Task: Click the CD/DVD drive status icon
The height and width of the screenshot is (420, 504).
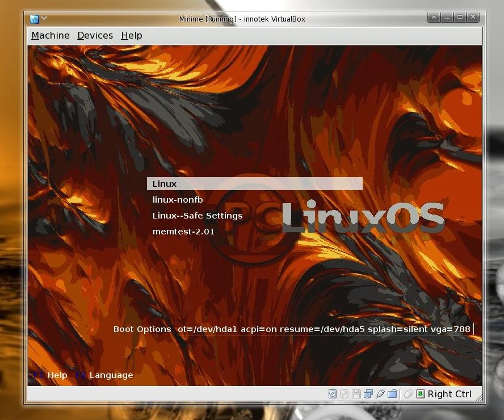Action: pos(345,394)
